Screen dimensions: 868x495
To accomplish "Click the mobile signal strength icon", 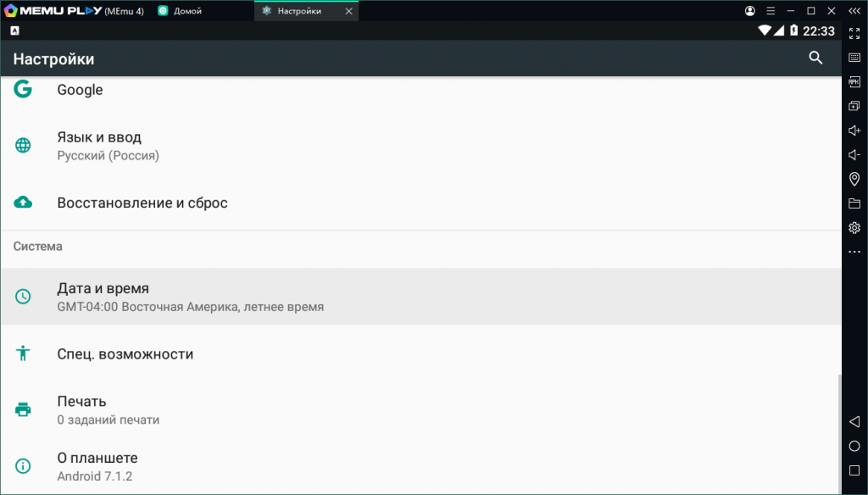I will click(779, 31).
